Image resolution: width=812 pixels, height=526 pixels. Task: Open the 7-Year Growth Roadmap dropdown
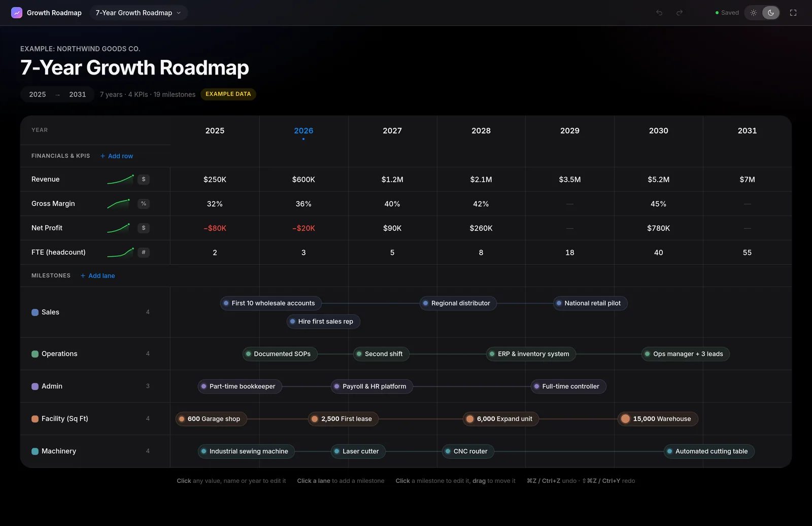pyautogui.click(x=139, y=13)
